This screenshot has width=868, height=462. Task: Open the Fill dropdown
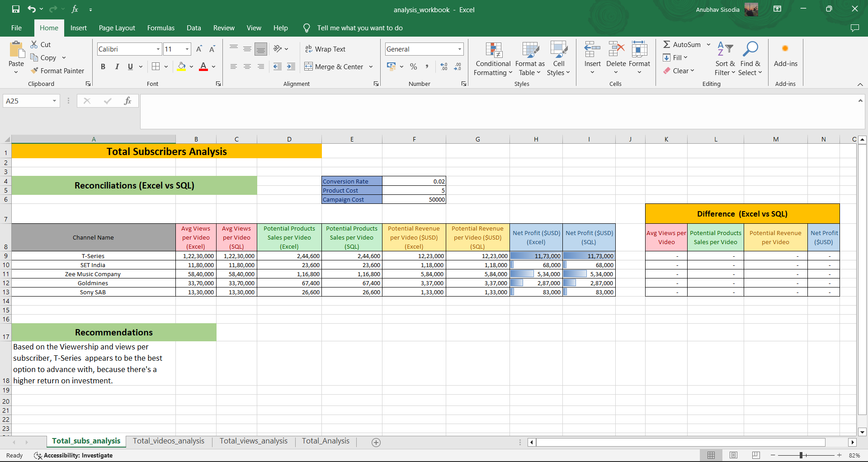(x=676, y=57)
